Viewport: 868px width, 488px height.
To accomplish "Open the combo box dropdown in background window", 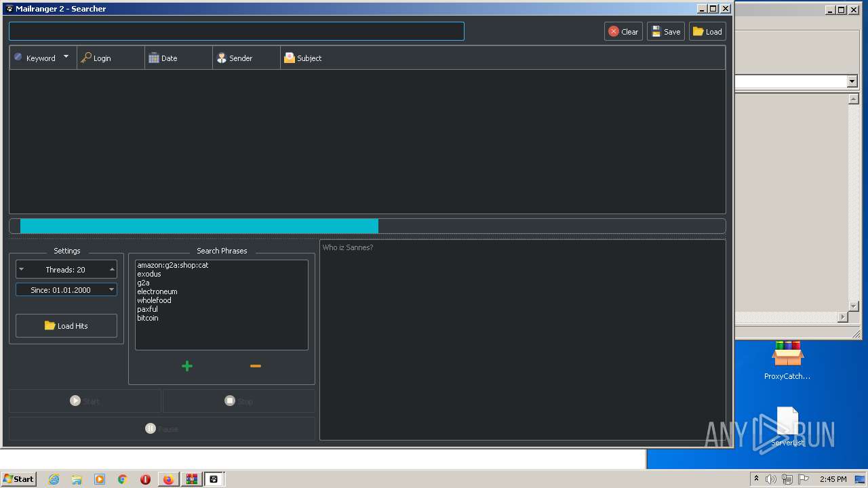I will point(852,81).
